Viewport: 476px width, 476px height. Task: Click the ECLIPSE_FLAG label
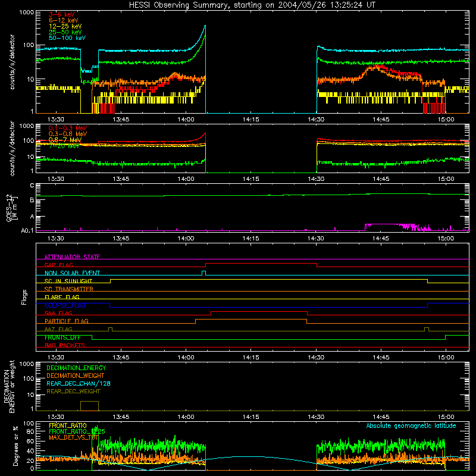(x=65, y=305)
